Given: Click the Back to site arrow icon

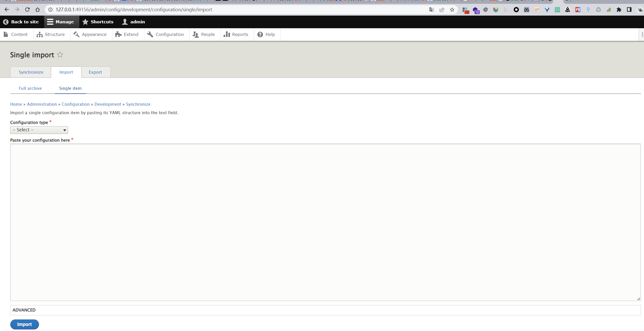Looking at the screenshot, I should (x=6, y=22).
